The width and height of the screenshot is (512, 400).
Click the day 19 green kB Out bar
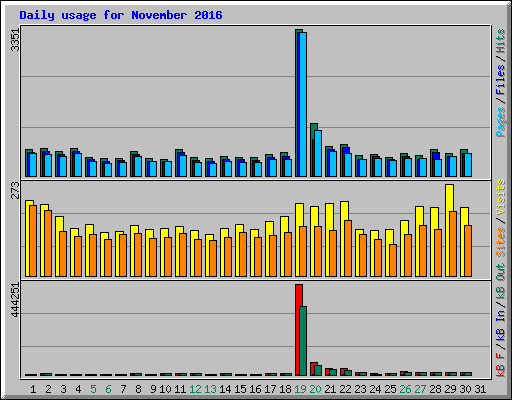[x=303, y=341]
